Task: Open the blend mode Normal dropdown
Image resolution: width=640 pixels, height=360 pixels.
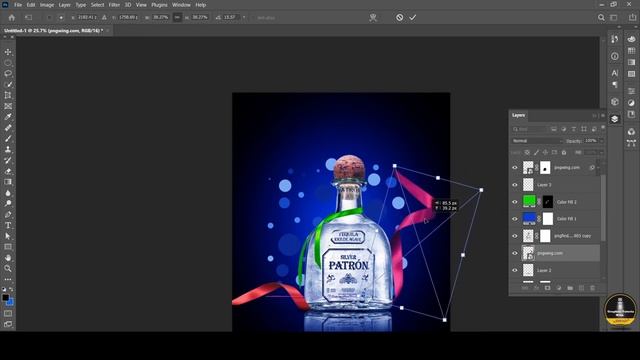Action: coord(537,141)
